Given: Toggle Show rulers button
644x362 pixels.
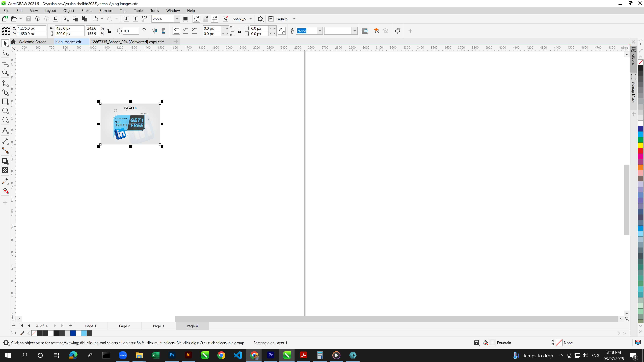Looking at the screenshot, I should pyautogui.click(x=196, y=19).
